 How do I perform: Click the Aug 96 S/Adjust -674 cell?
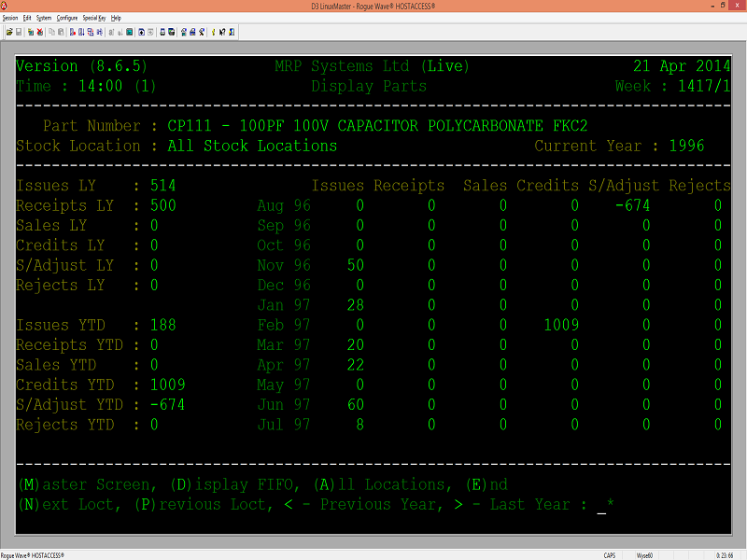633,205
